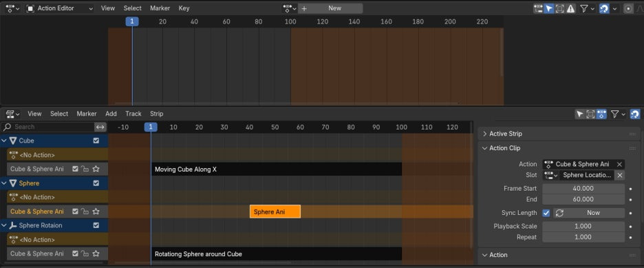Lock Cube's Cube & Sphere Ani track
644x268 pixels.
(85, 169)
